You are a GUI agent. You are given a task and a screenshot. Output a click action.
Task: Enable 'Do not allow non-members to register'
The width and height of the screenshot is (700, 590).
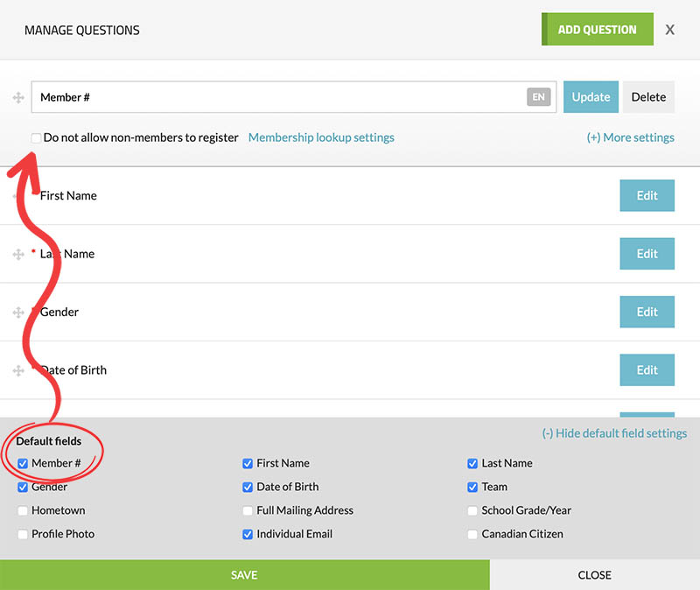coord(36,137)
